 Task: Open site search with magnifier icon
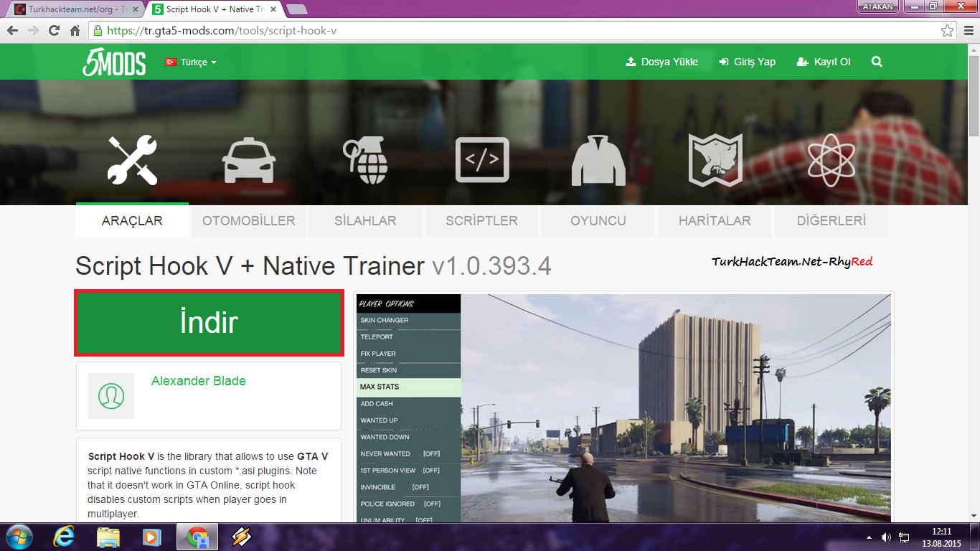tap(877, 62)
